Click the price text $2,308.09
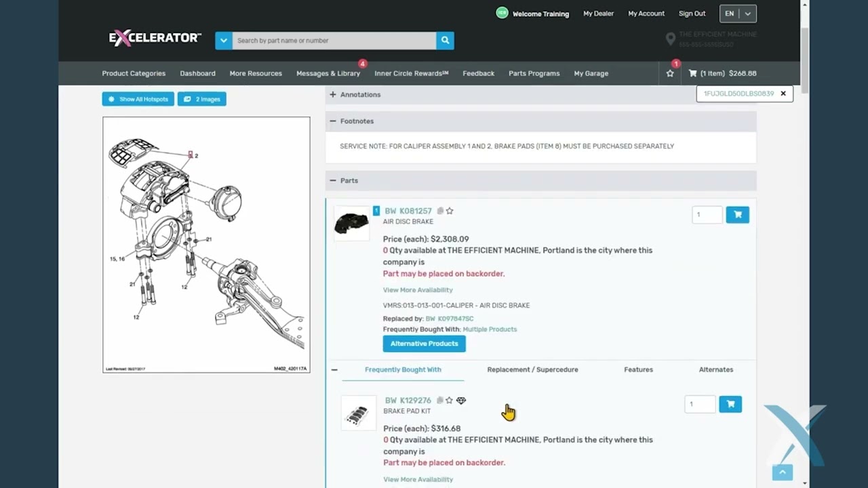 pos(450,239)
